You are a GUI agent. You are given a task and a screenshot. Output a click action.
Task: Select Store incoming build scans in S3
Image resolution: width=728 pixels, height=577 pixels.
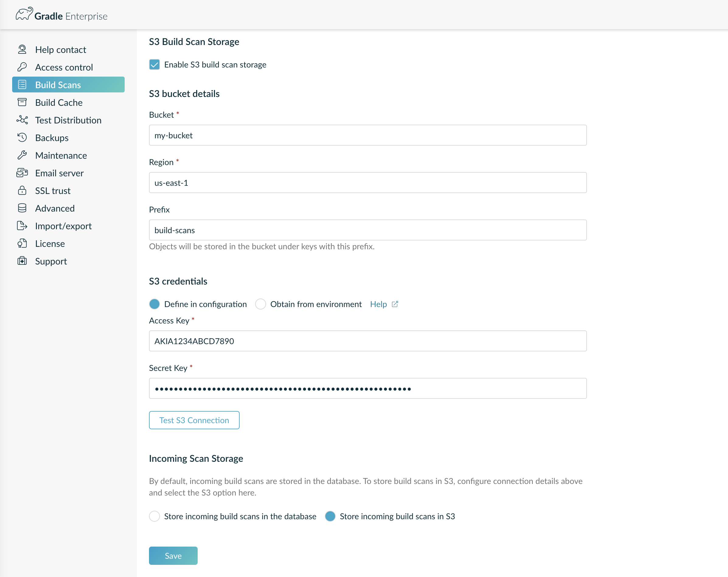[330, 516]
